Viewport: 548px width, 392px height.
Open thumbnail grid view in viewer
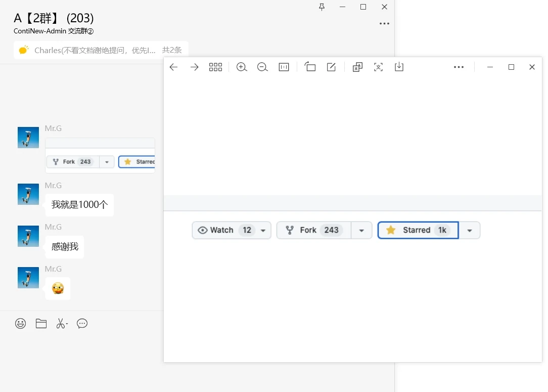215,67
